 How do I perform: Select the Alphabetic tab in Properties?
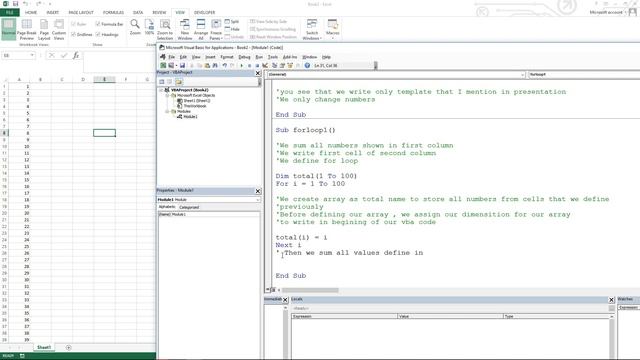(167, 207)
